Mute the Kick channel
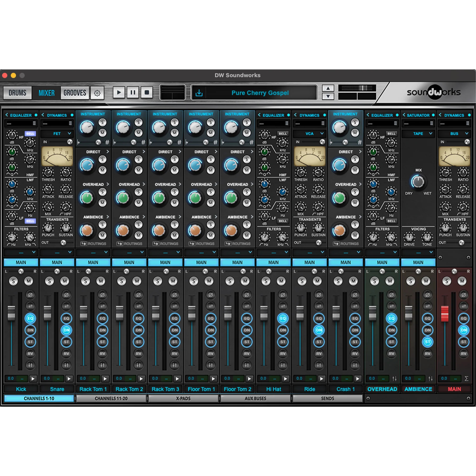The height and width of the screenshot is (476, 476). click(29, 281)
